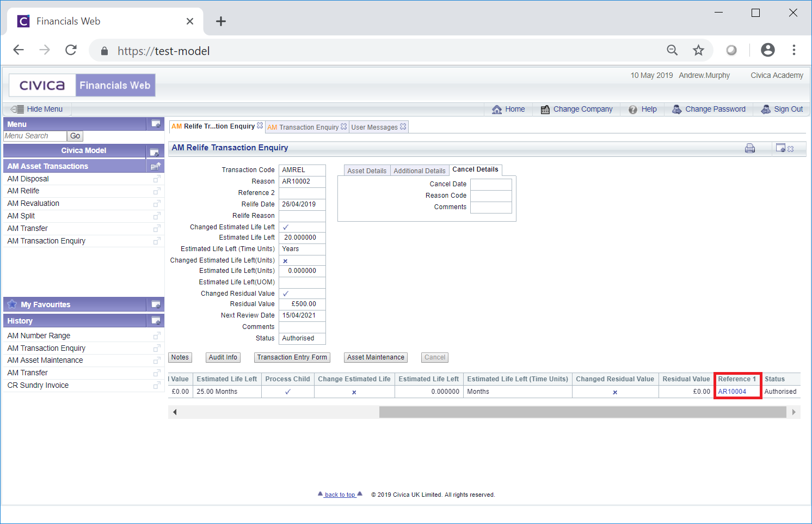Click the browser zoom magnifier icon

[x=672, y=50]
